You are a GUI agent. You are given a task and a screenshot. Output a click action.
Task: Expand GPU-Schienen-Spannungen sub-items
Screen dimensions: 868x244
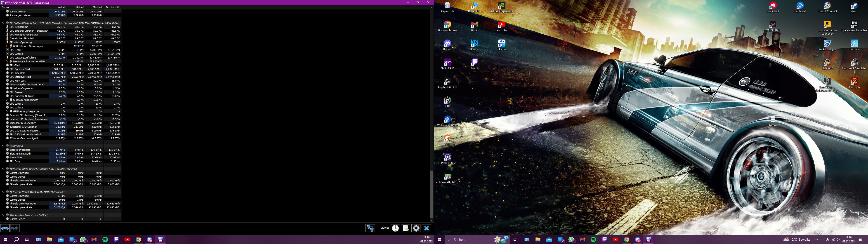click(x=7, y=46)
